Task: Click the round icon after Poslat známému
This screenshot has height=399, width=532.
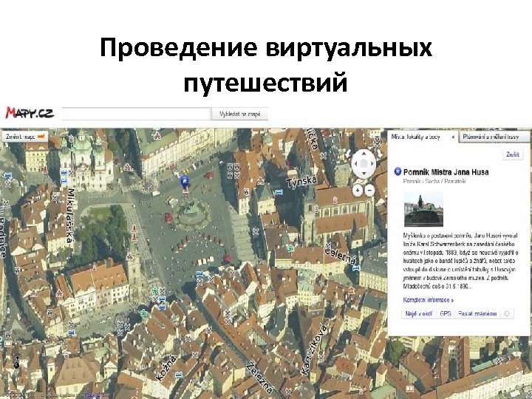Action: [x=507, y=313]
